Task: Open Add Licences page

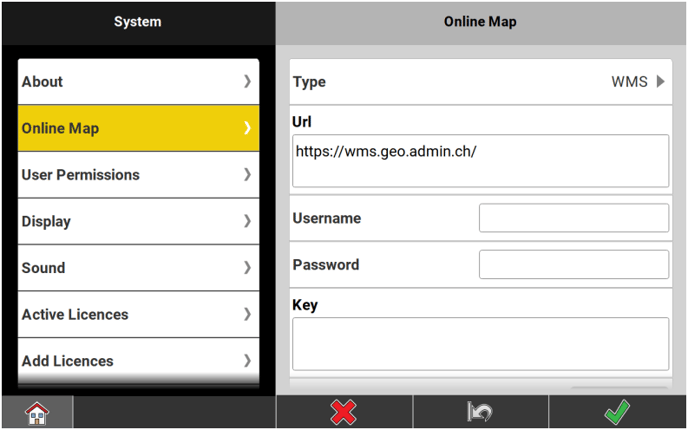Action: (x=138, y=361)
